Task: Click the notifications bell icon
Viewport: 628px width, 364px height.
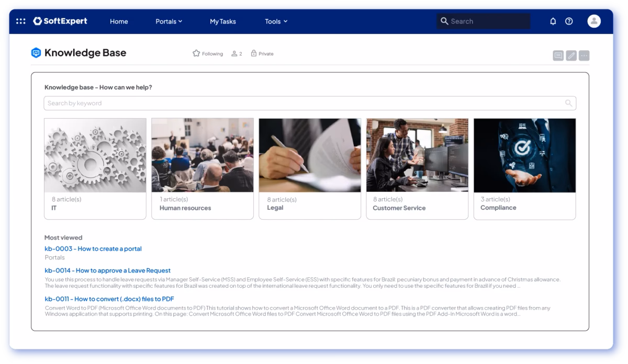Action: pos(553,21)
